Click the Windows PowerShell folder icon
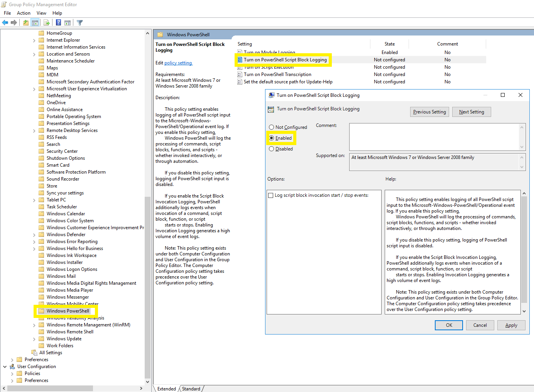 [42, 311]
